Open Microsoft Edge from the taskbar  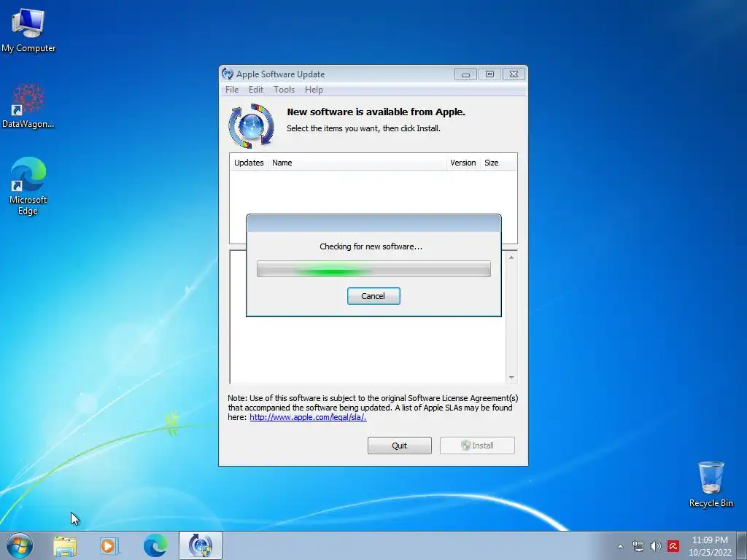(x=155, y=545)
